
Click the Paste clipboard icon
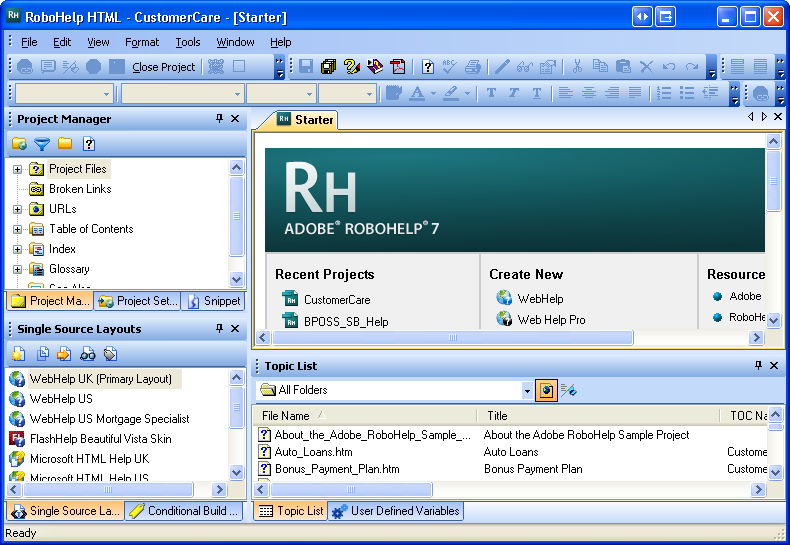[623, 66]
